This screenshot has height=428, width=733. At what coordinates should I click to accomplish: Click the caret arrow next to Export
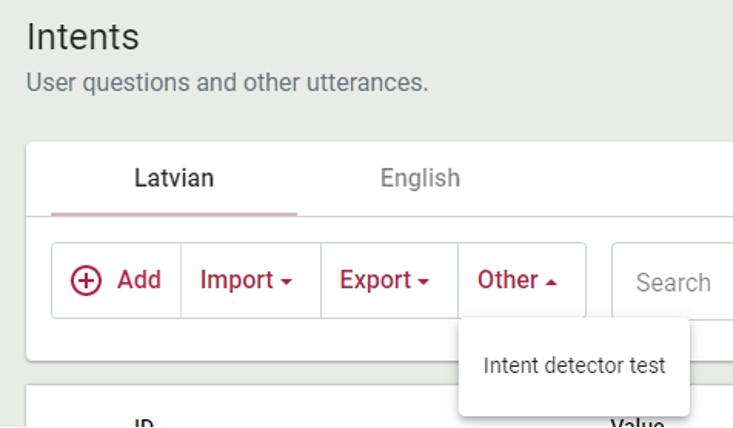coord(423,283)
